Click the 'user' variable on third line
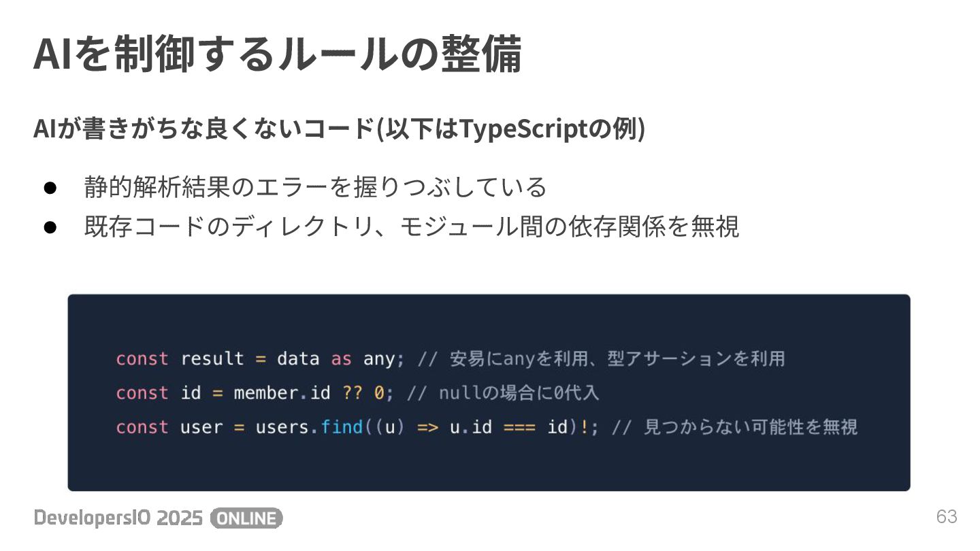 (x=201, y=427)
